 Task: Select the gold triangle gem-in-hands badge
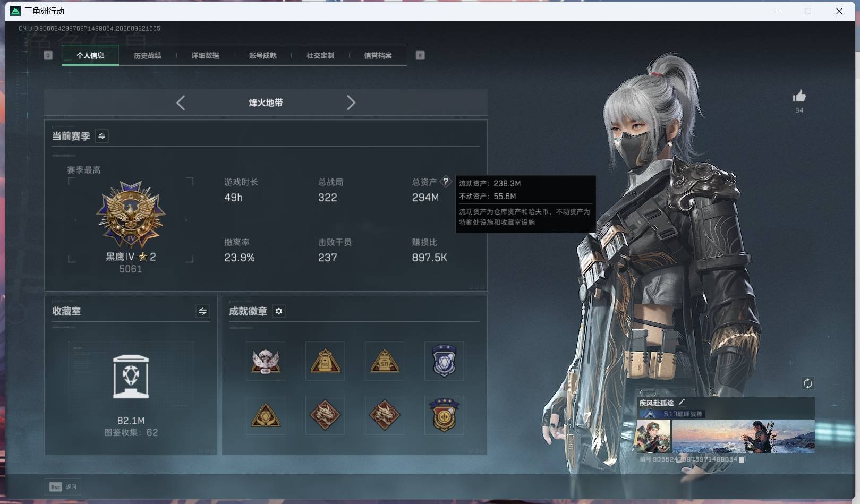tap(266, 415)
